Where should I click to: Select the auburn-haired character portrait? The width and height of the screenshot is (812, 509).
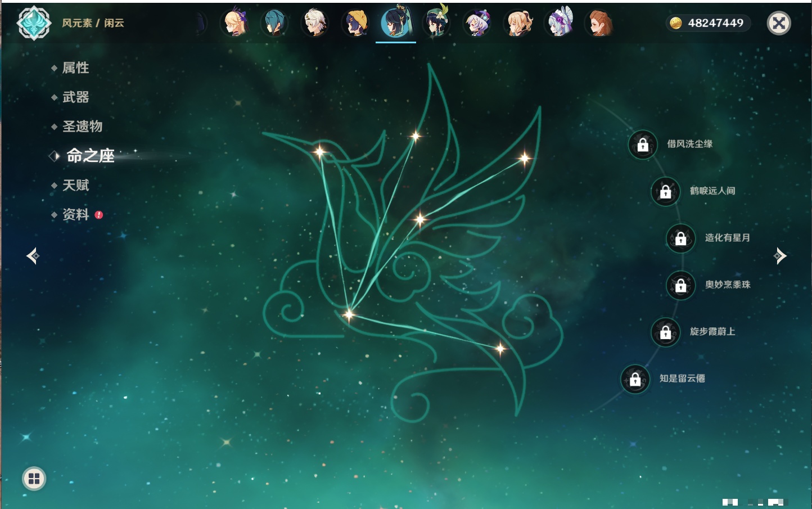click(599, 23)
